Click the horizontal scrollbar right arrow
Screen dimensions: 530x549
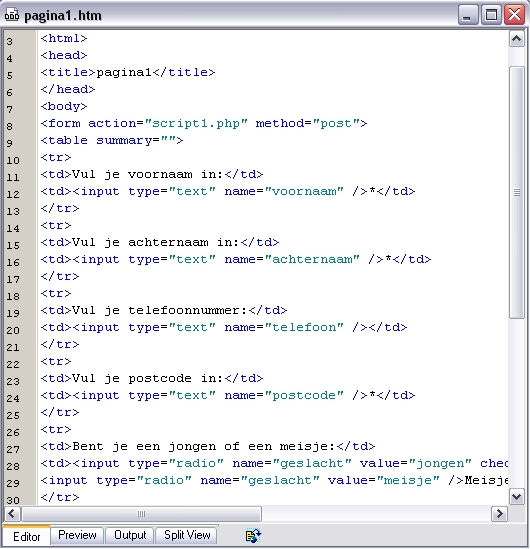point(499,514)
